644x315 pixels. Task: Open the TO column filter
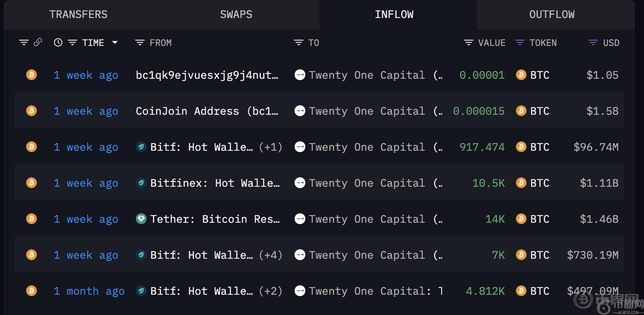click(298, 42)
